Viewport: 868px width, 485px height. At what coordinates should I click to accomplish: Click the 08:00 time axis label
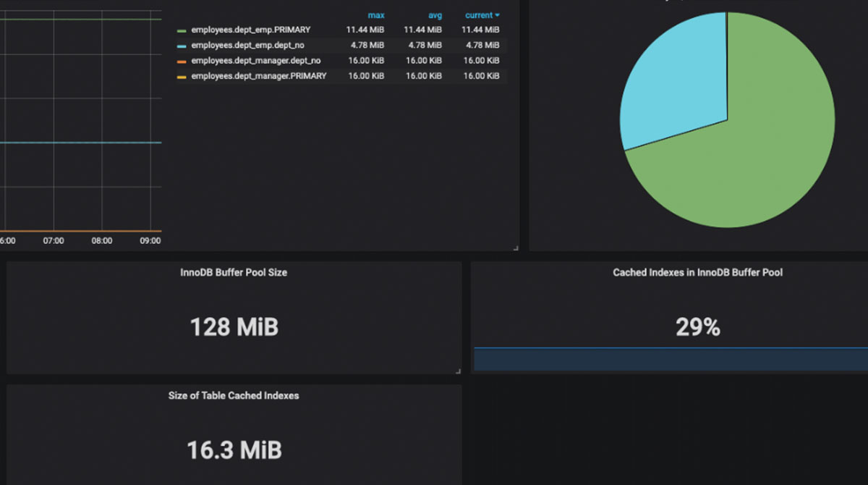(x=101, y=240)
